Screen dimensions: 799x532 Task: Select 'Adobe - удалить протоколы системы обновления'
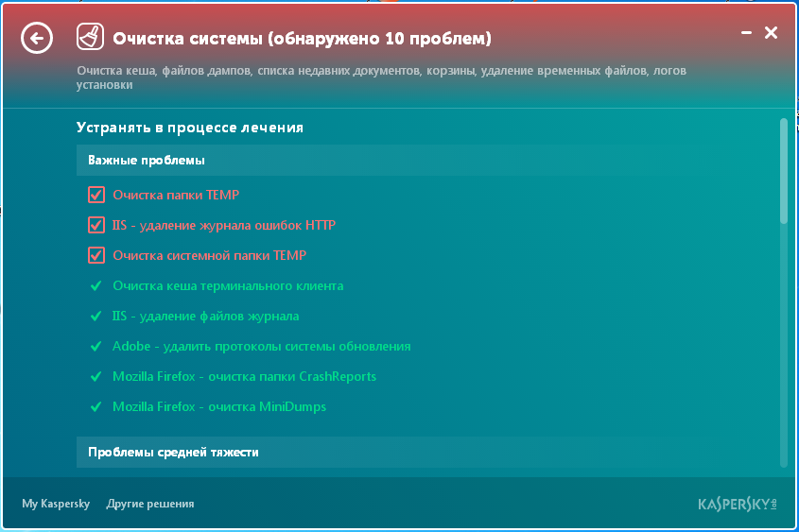point(261,346)
